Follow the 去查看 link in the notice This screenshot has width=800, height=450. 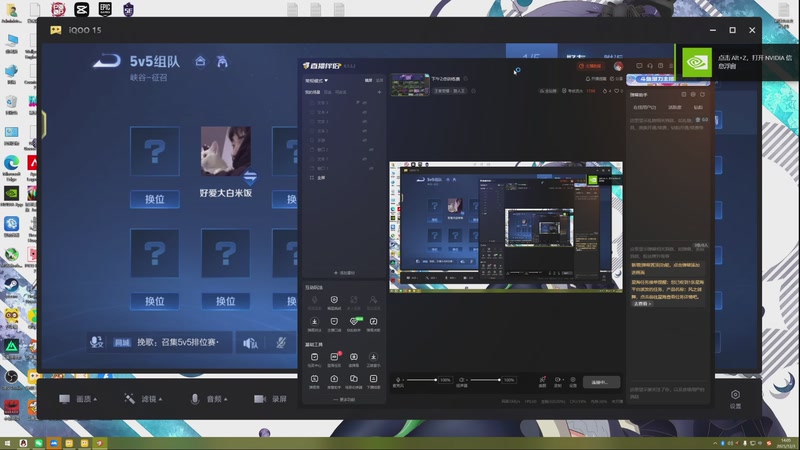(642, 304)
